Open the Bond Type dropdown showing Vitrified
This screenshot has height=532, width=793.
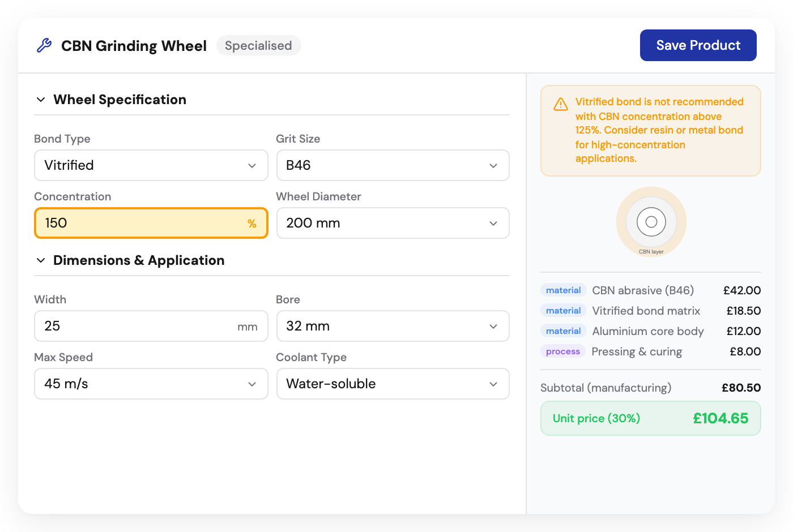(151, 165)
